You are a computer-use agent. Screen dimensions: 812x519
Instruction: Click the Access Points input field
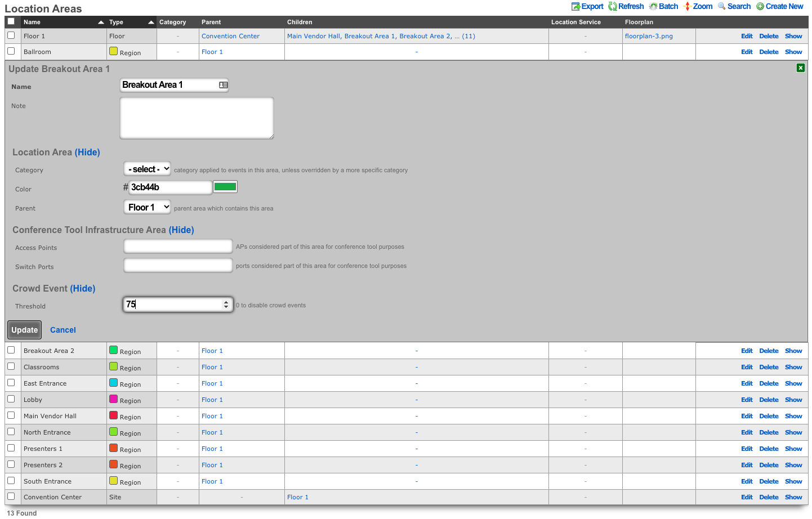pyautogui.click(x=178, y=247)
